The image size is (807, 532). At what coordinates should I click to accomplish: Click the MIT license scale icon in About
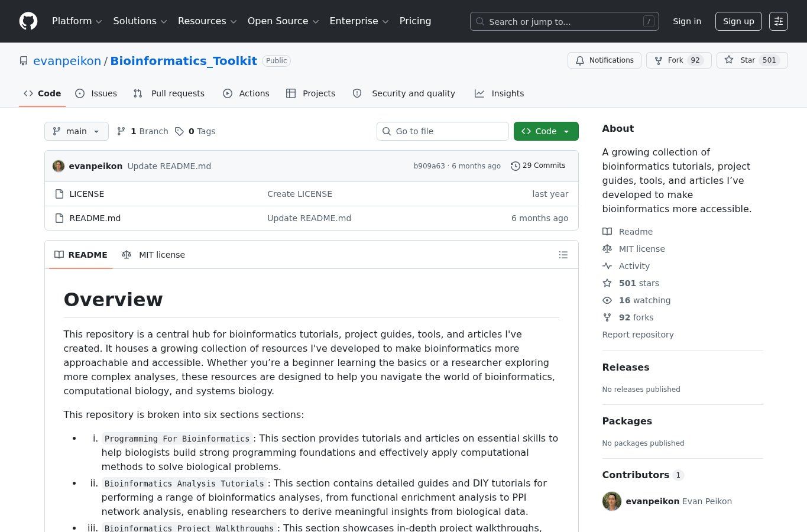(607, 249)
